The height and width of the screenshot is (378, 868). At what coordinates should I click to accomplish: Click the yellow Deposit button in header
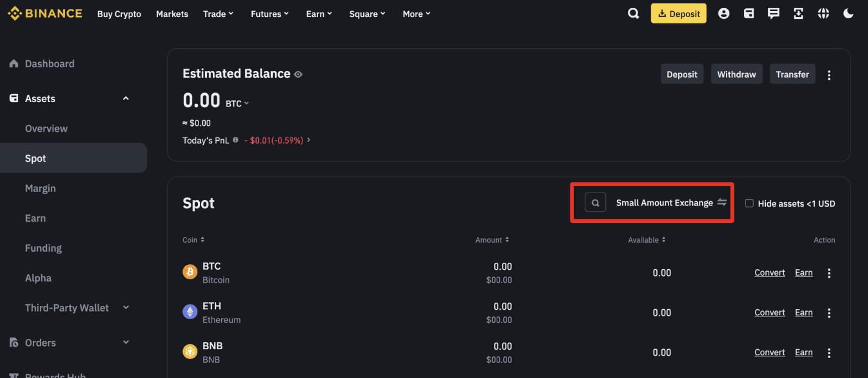click(x=678, y=14)
